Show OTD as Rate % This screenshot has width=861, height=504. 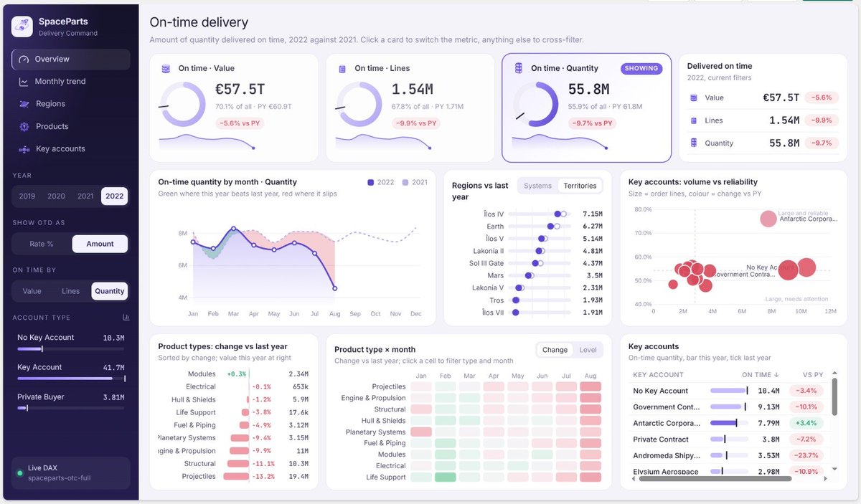tap(42, 244)
